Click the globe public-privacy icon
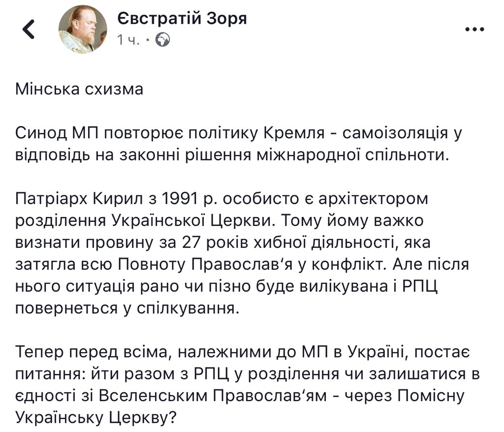The width and height of the screenshot is (504, 432). (x=163, y=41)
